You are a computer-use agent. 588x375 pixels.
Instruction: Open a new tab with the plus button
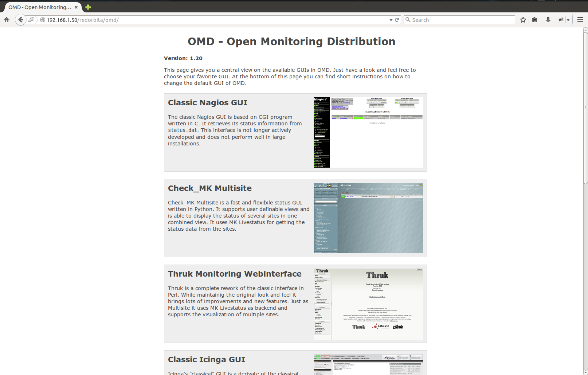(x=88, y=7)
